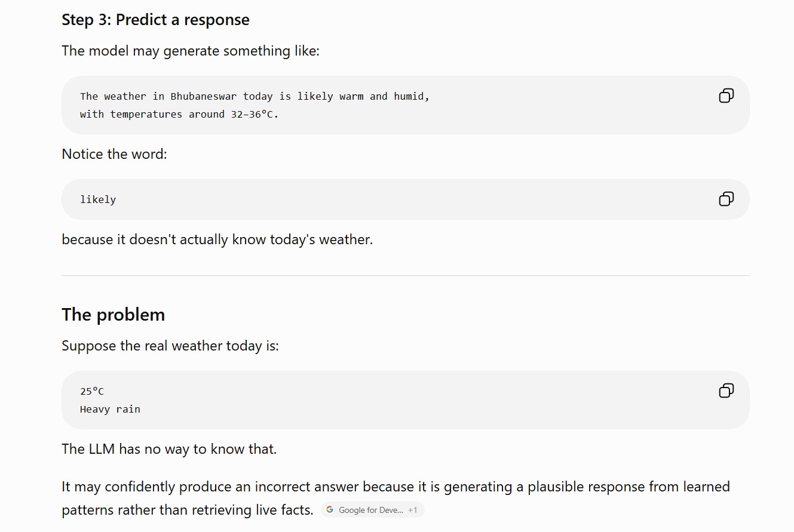Click the horizontal divider above 'The problem'
This screenshot has width=794, height=532.
[405, 275]
